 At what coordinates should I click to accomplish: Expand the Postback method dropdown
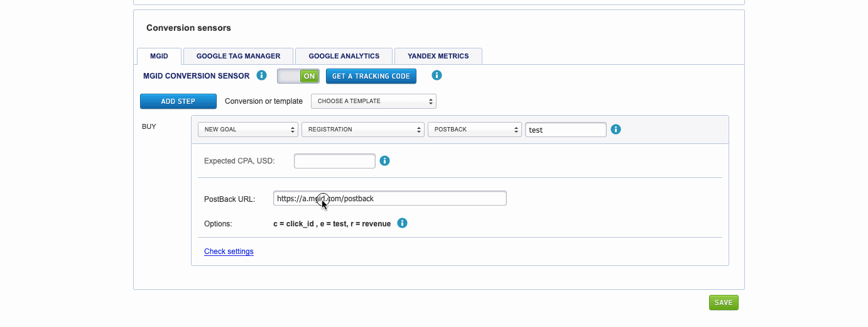pos(474,130)
